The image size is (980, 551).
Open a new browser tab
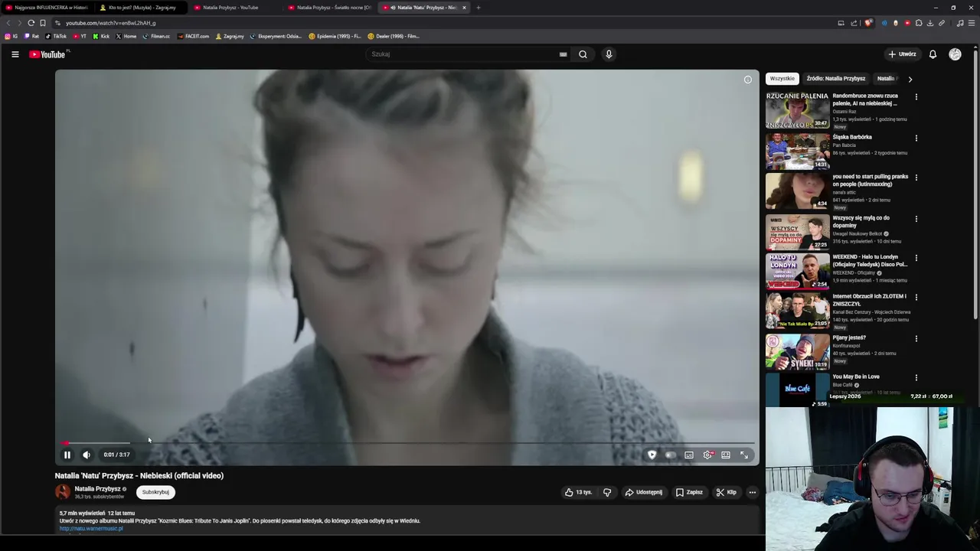tap(479, 8)
